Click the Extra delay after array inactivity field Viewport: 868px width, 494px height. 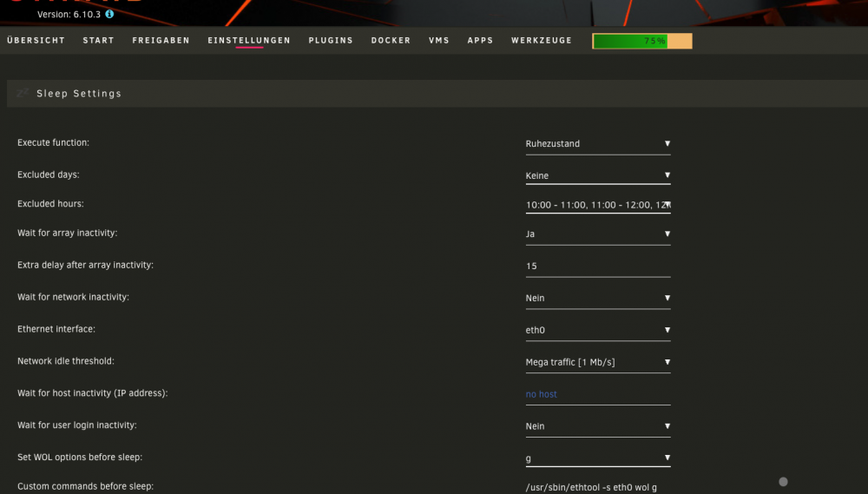(x=598, y=267)
